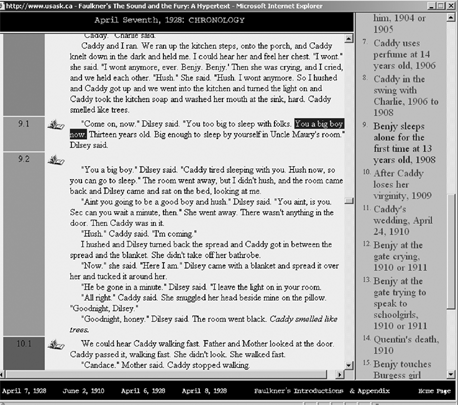Click the down arrow of chronology list scrollbar
The width and height of the screenshot is (458, 405).
tap(451, 374)
